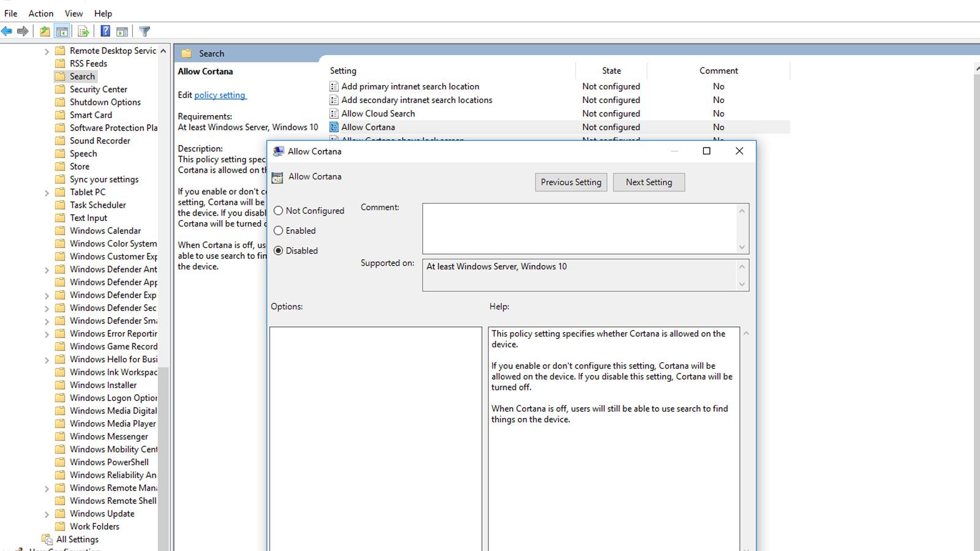Maximize the Allow Cortana dialog
Viewport: 980px width, 551px height.
pos(706,151)
